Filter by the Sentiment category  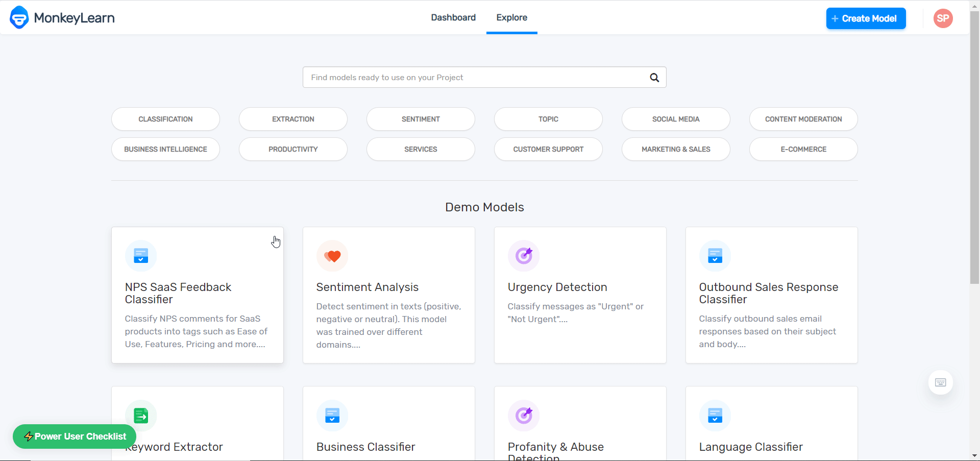pyautogui.click(x=421, y=119)
